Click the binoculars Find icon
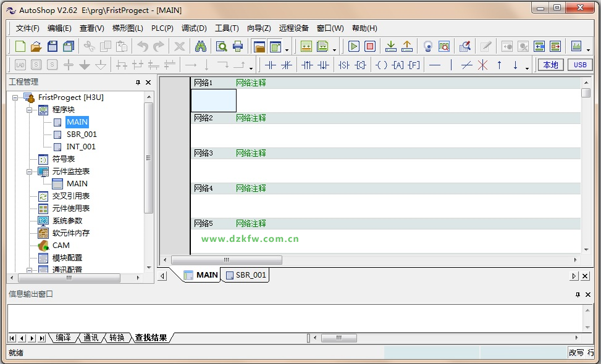This screenshot has height=364, width=601. click(200, 46)
